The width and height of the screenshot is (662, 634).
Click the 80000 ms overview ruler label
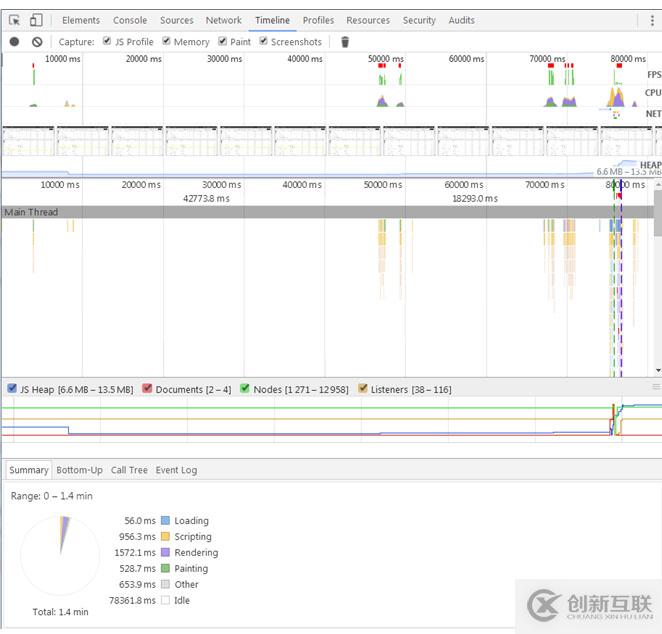pyautogui.click(x=628, y=59)
